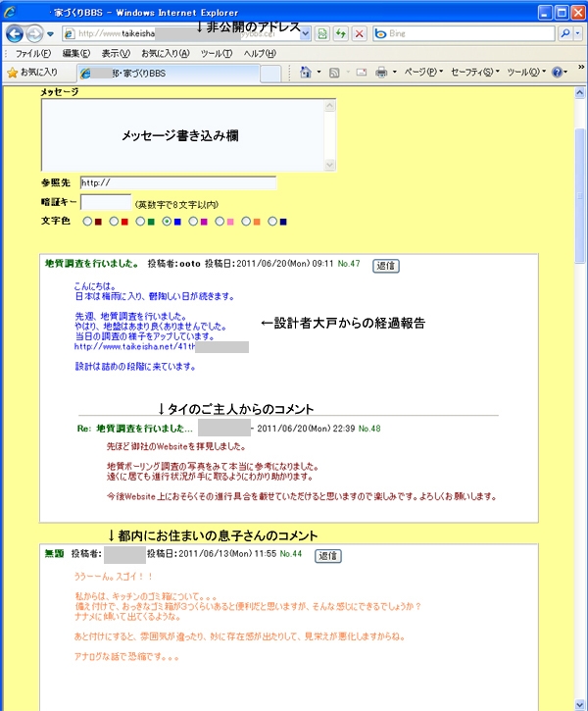Click inside the メッセージ text area
Image resolution: width=588 pixels, height=711 pixels.
point(183,135)
